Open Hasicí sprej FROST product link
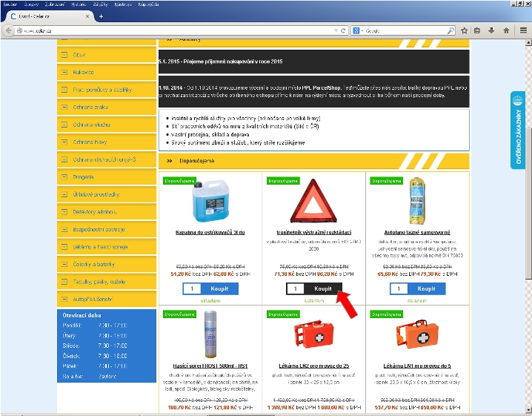This screenshot has height=416, width=532. pos(210,366)
